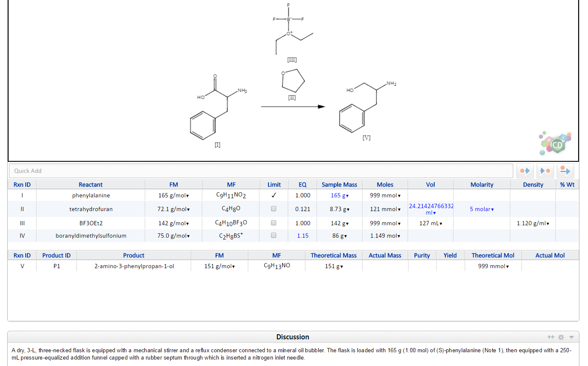Image resolution: width=588 pixels, height=366 pixels.
Task: Click the 165 g Sample Mass link
Action: pyautogui.click(x=338, y=195)
